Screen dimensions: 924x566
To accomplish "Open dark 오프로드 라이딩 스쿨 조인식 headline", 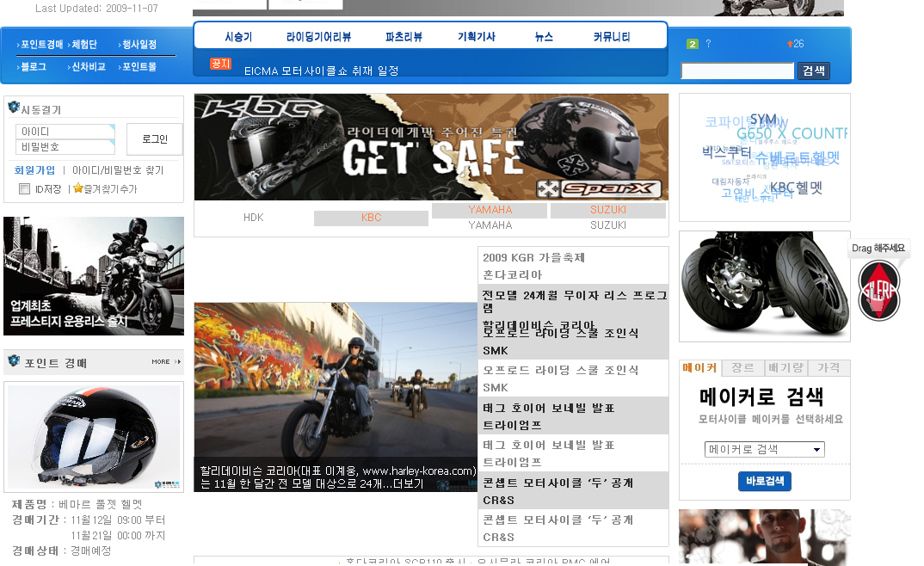I will click(560, 333).
